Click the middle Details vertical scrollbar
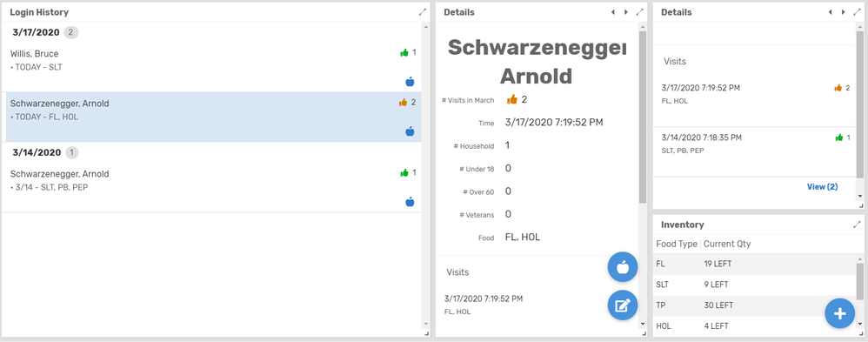The height and width of the screenshot is (342, 868). pos(642,117)
